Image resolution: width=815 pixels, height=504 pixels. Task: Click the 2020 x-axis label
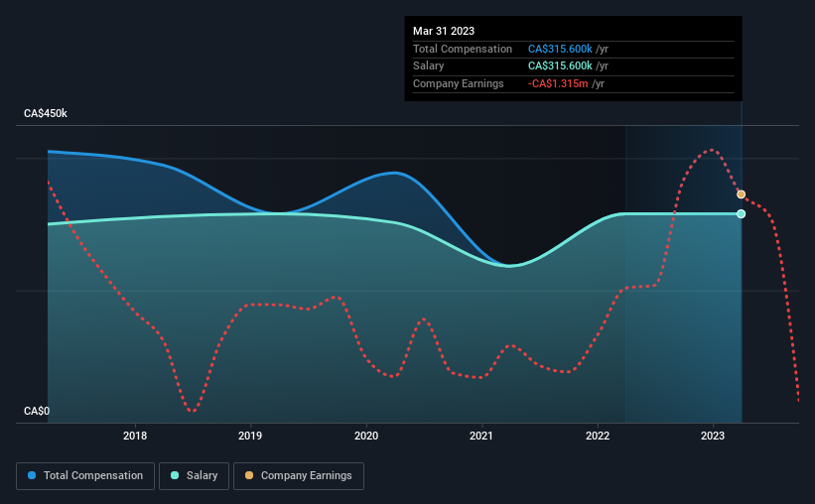366,436
